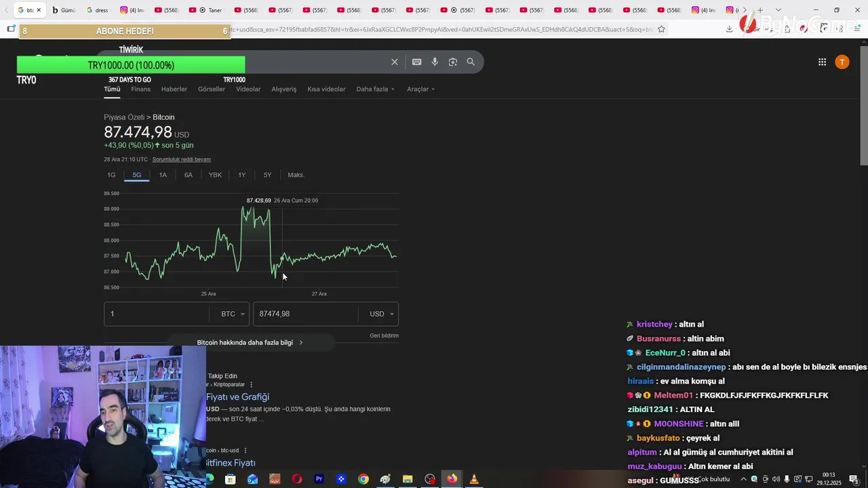
Task: Expand the Araçlar tools dropdown
Action: tap(420, 89)
